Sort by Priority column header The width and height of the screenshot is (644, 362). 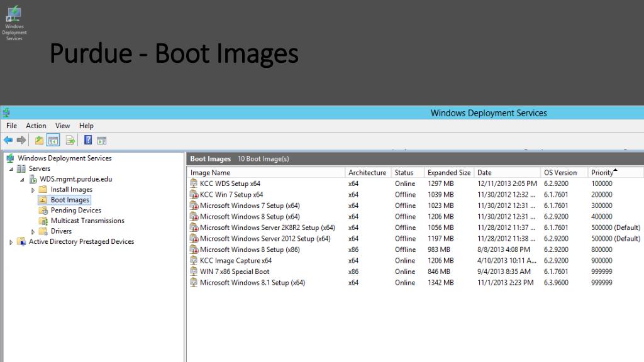pos(616,172)
